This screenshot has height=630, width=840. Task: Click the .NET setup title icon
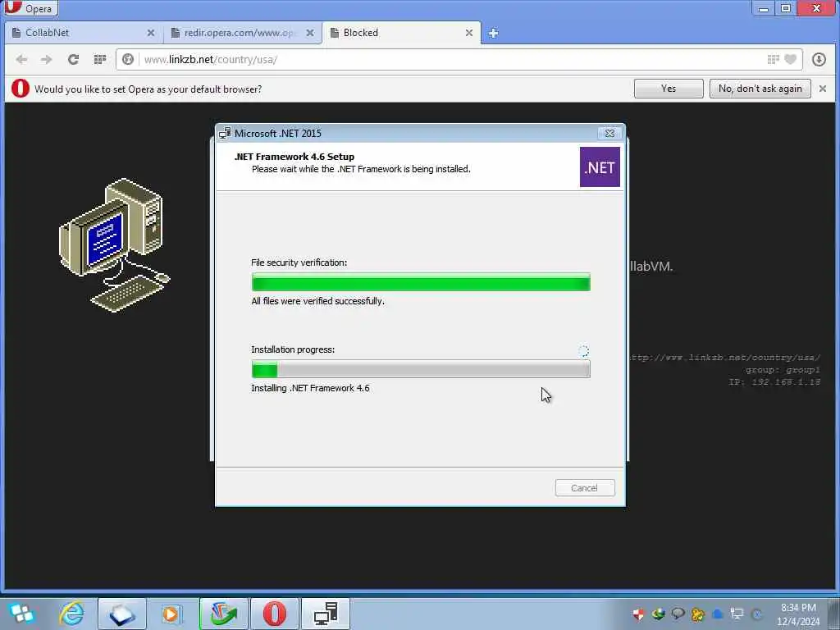225,133
